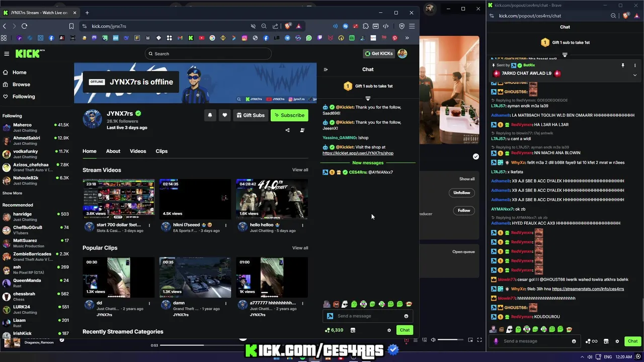Mute the background video player volume
644x362 pixels.
click(433, 340)
